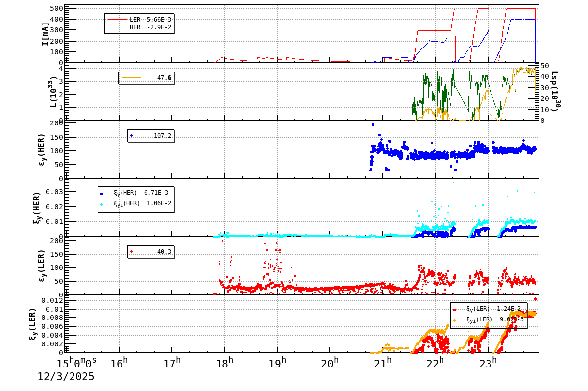Click the ξyi(HER) 1.06E-2 legend entry
Image resolution: width=588 pixels, height=391 pixels.
tap(135, 203)
